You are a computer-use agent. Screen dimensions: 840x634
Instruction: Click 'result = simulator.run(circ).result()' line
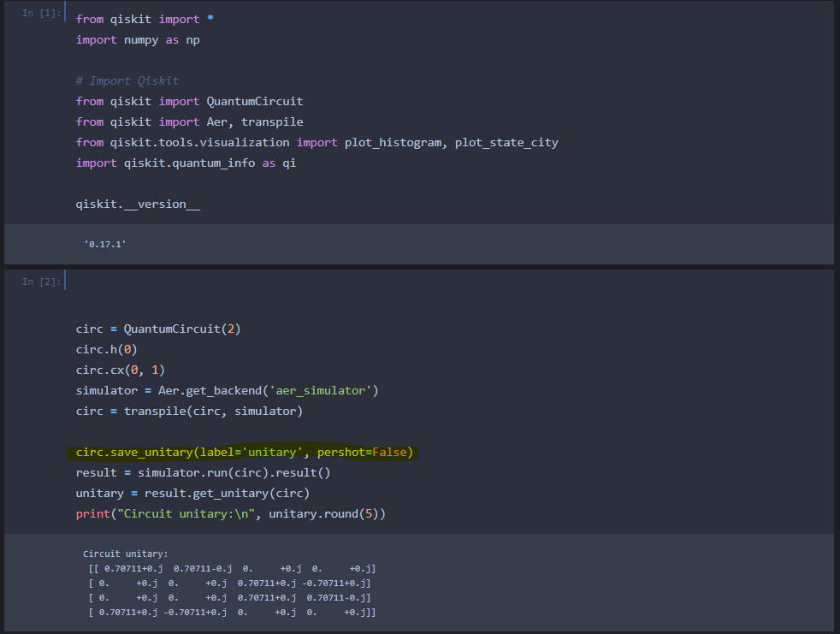coord(203,472)
